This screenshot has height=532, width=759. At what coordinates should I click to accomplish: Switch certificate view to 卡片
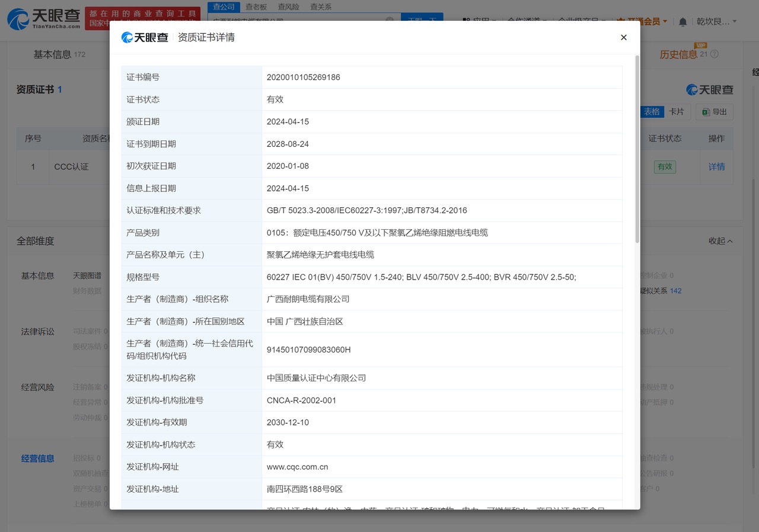(x=677, y=111)
